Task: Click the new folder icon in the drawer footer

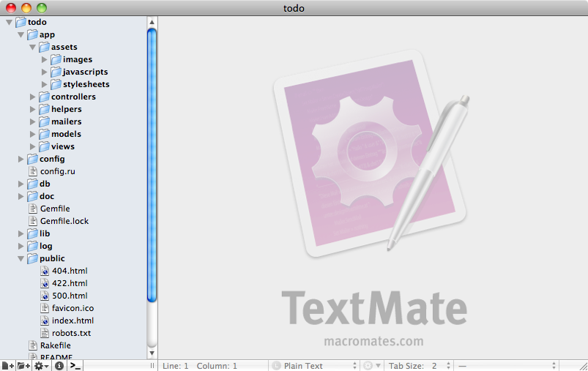Action: point(23,366)
